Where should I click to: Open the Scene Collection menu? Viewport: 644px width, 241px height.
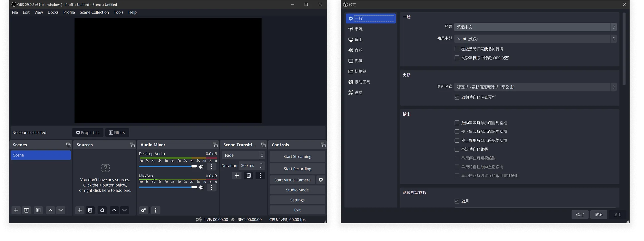[x=94, y=12]
